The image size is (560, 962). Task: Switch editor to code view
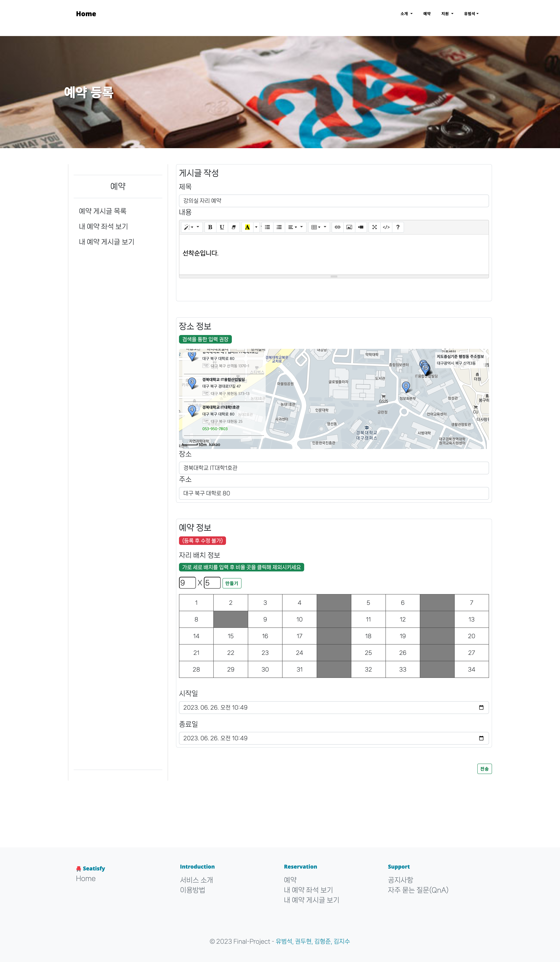(386, 227)
